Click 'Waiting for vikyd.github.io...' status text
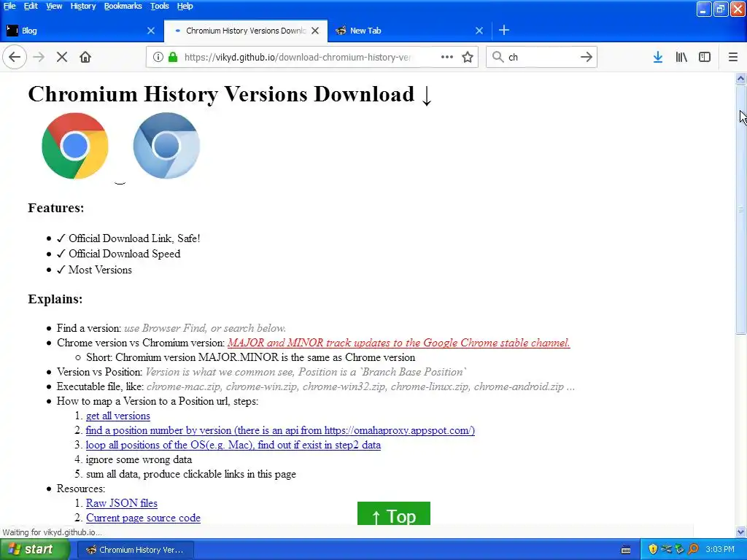Screen dimensions: 747x560 [x=53, y=532]
